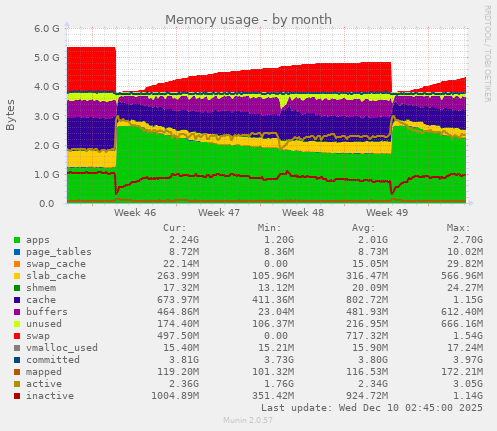Click the 'Last update' timestamp line
Viewport: 497px width, 431px height.
click(x=372, y=408)
